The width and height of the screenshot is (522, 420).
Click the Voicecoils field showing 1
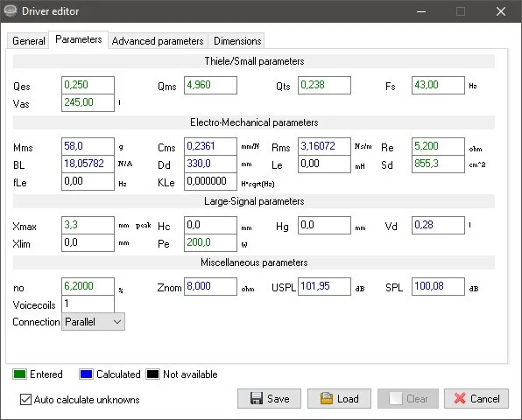[88, 304]
